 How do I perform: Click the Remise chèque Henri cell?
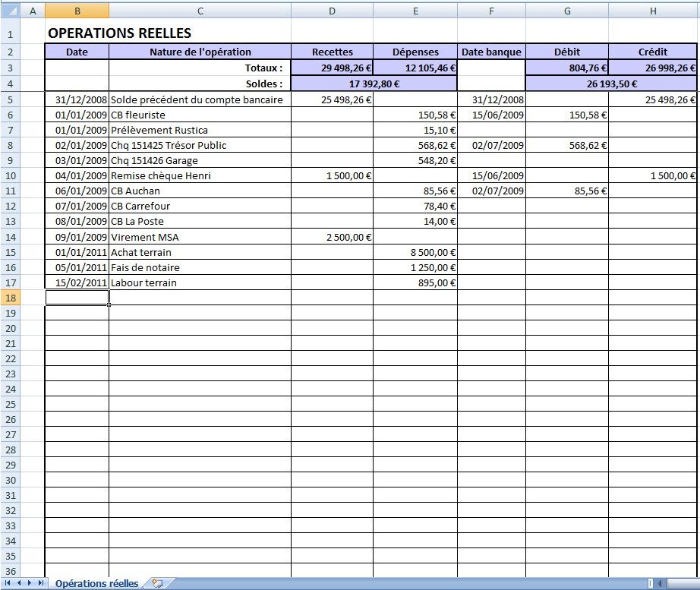(x=200, y=175)
